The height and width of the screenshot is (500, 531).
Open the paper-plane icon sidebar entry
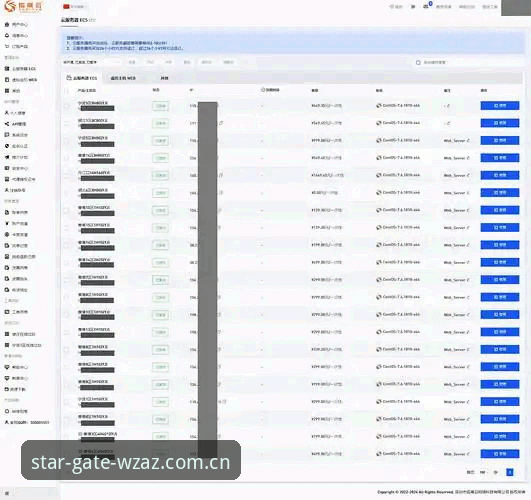[7, 157]
